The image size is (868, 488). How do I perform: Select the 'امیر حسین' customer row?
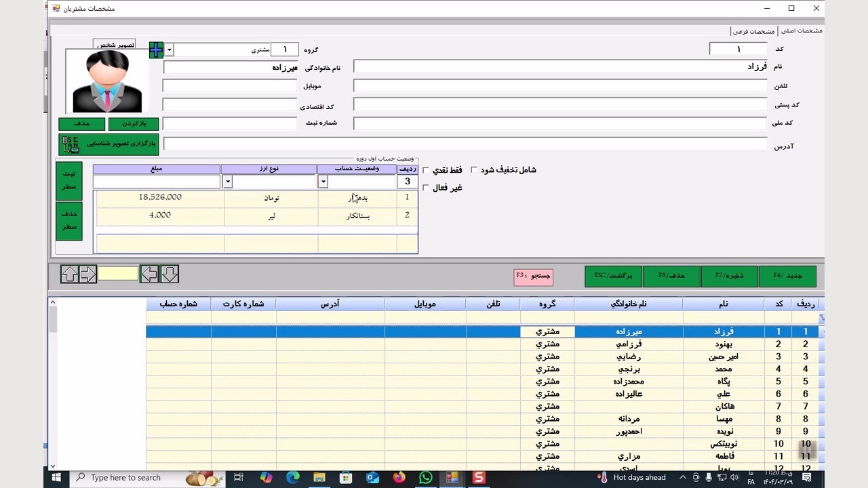[x=483, y=357]
